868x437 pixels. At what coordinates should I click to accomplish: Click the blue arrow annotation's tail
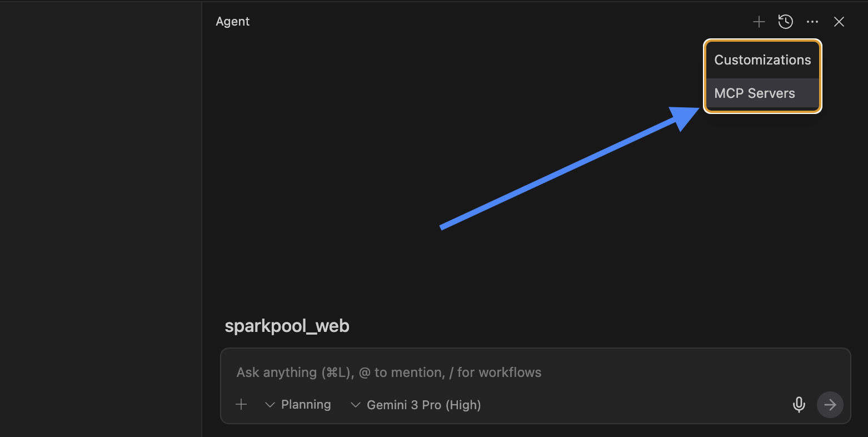[443, 226]
